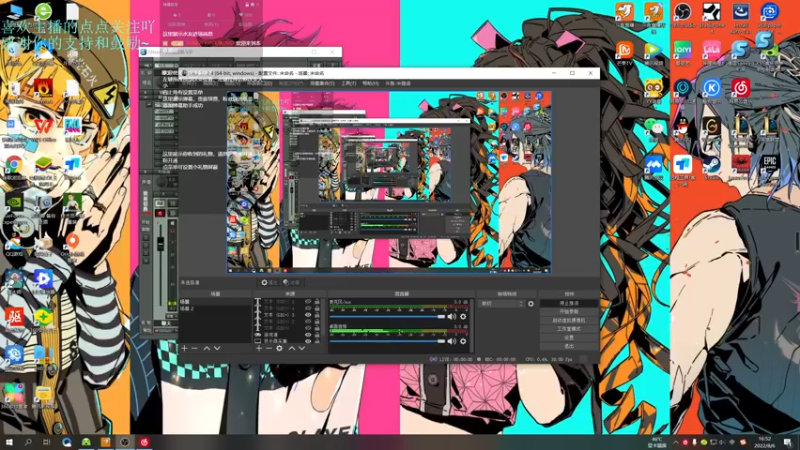Lock the 文本 (GDI+) 3 source
800x450 pixels.
[x=317, y=315]
